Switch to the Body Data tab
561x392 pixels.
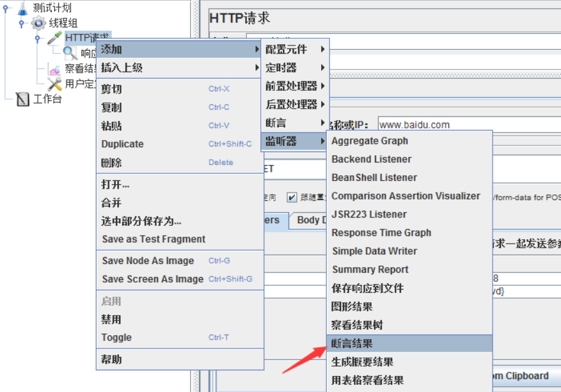coord(310,221)
